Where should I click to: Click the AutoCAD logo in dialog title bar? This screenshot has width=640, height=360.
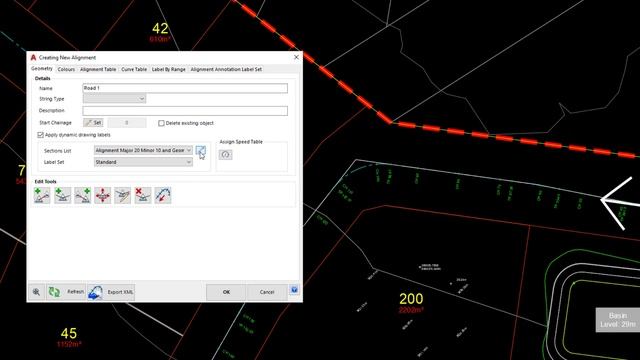[x=33, y=58]
